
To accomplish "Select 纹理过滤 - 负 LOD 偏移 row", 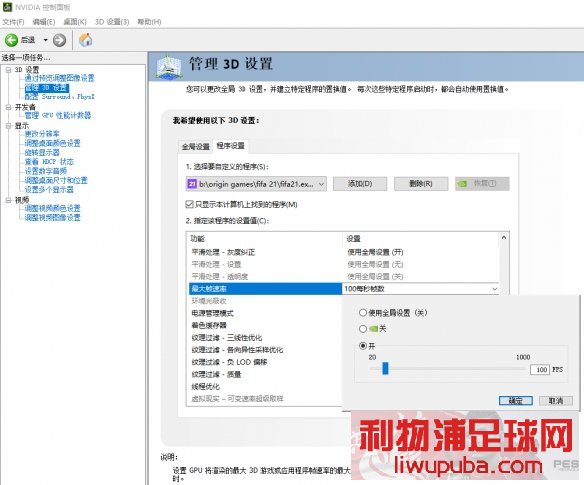I will coord(265,362).
